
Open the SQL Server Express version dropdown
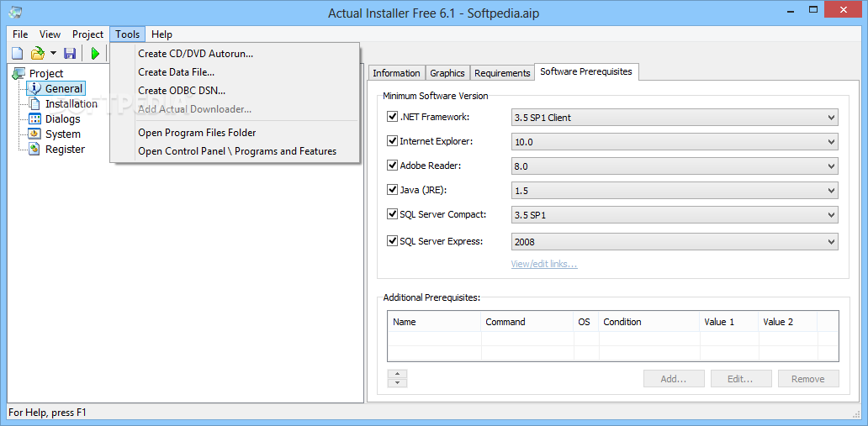[x=675, y=241]
